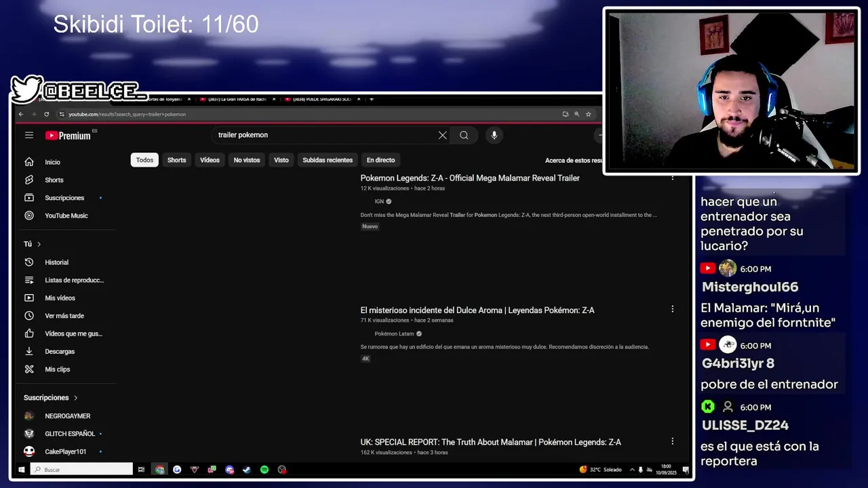Click the Windows Start button
Viewport: 868px width, 488px height.
coord(21,470)
